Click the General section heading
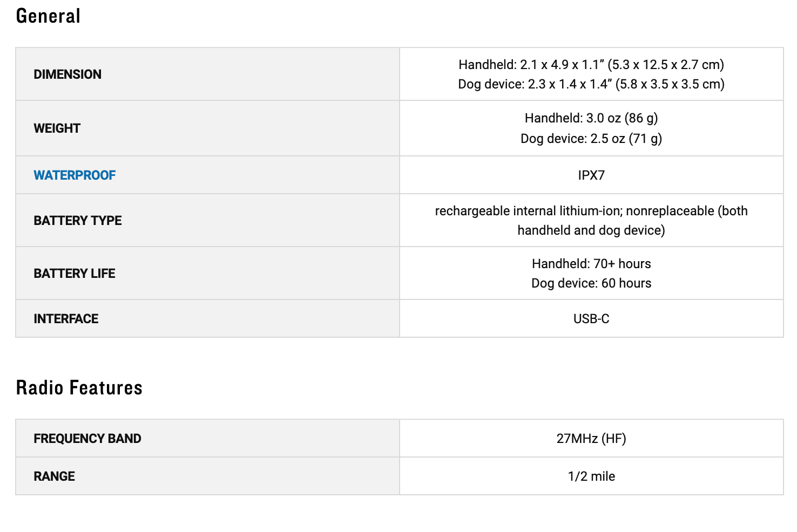The height and width of the screenshot is (532, 797). [x=48, y=16]
